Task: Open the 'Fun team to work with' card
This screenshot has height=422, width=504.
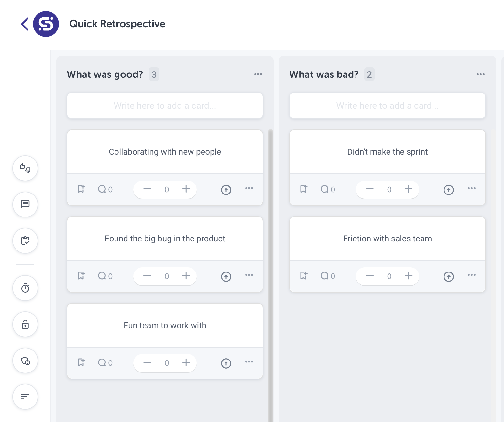Action: tap(165, 325)
